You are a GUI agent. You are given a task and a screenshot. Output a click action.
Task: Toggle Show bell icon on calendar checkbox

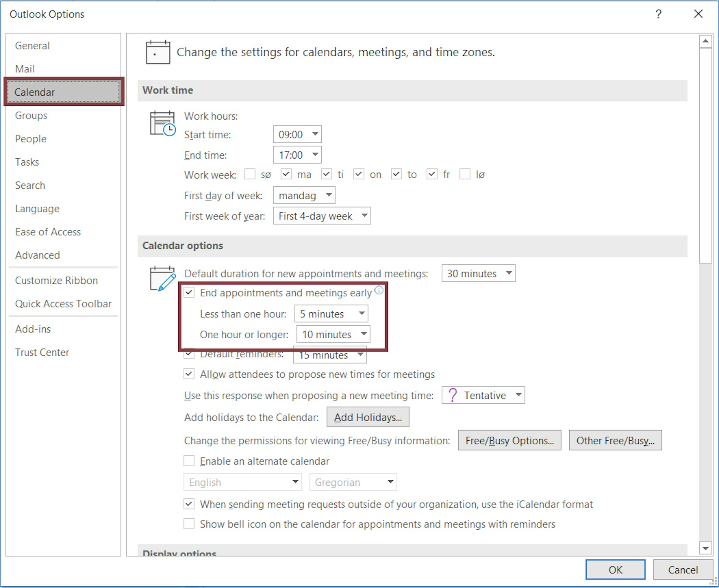[x=189, y=524]
